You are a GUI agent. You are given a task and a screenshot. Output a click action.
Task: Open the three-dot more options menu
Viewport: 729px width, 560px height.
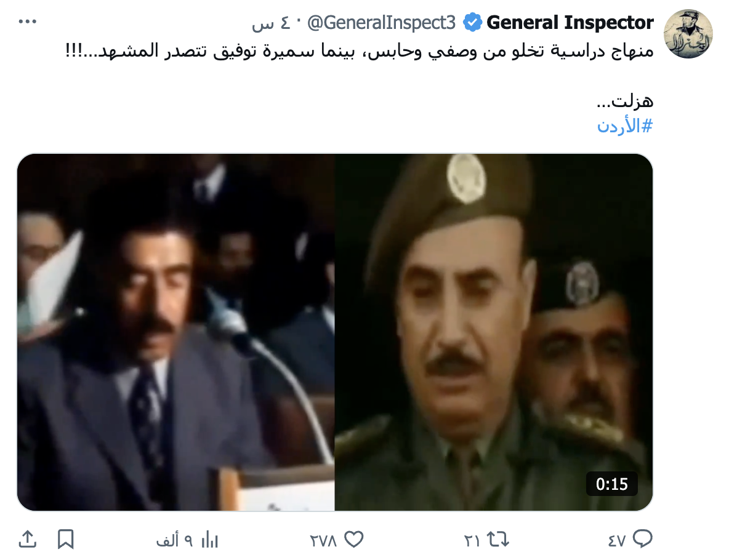pyautogui.click(x=28, y=22)
